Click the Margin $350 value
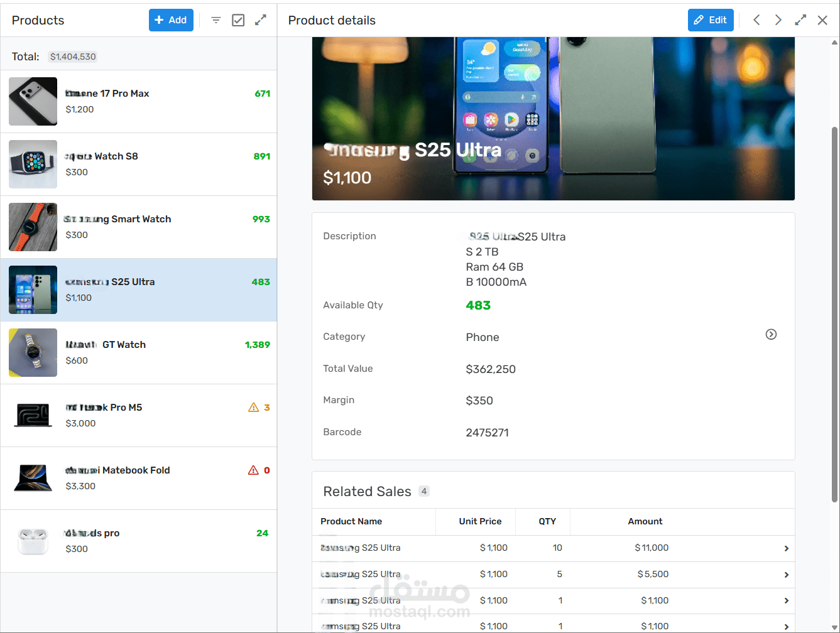840x633 pixels. tap(479, 401)
